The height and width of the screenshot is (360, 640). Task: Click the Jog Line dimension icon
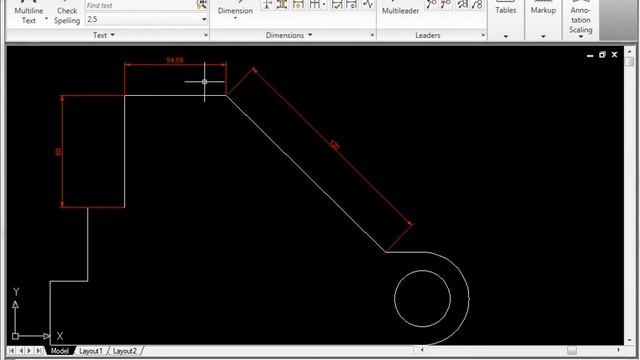[x=368, y=4]
